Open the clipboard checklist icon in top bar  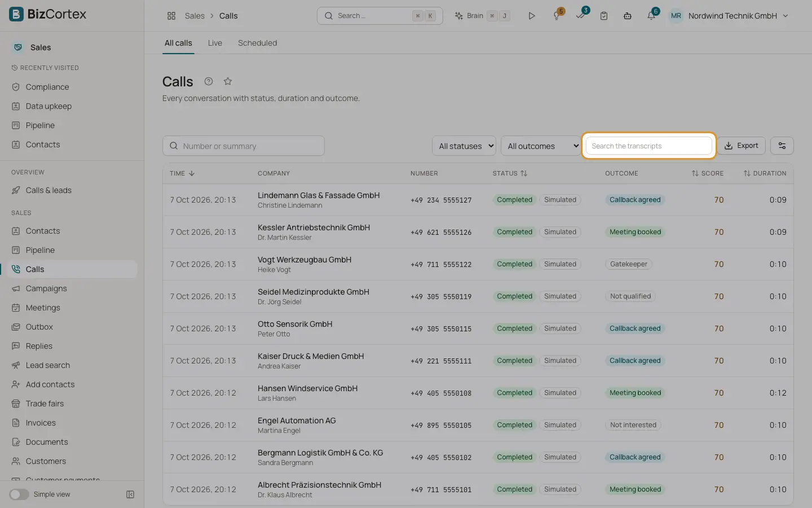click(x=604, y=16)
